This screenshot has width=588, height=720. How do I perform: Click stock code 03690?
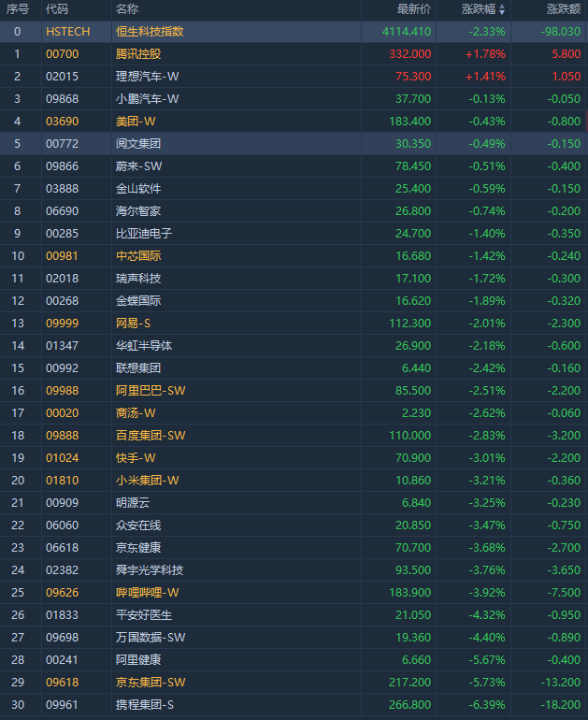pyautogui.click(x=63, y=122)
